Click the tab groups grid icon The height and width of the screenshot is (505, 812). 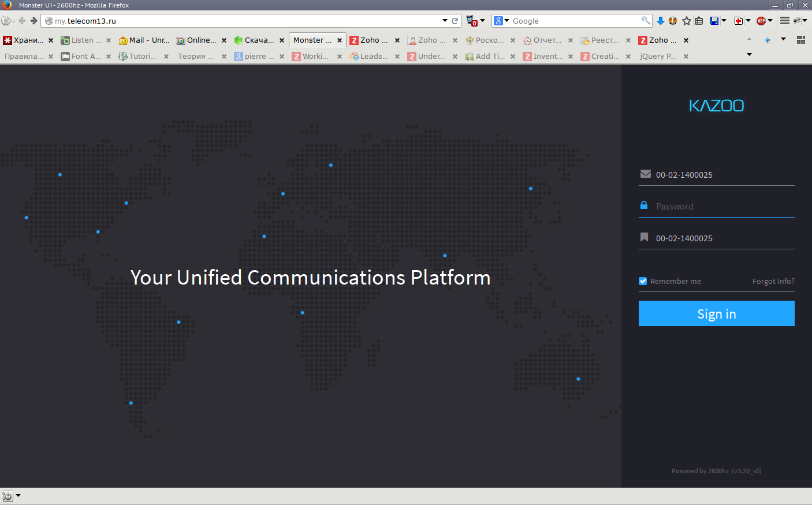tap(801, 40)
